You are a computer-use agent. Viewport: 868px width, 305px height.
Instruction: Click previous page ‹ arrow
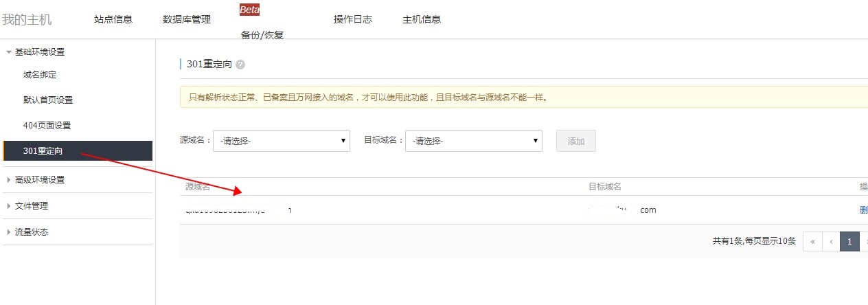(x=831, y=241)
